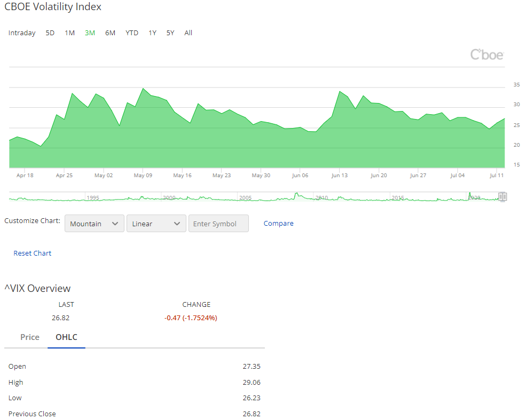Show the YTD time range
Viewport: 526px width, 420px height.
132,33
